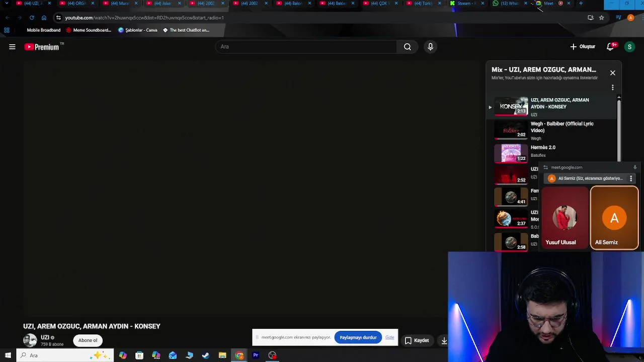Click the download arrow button
Image resolution: width=644 pixels, height=362 pixels.
(x=444, y=340)
